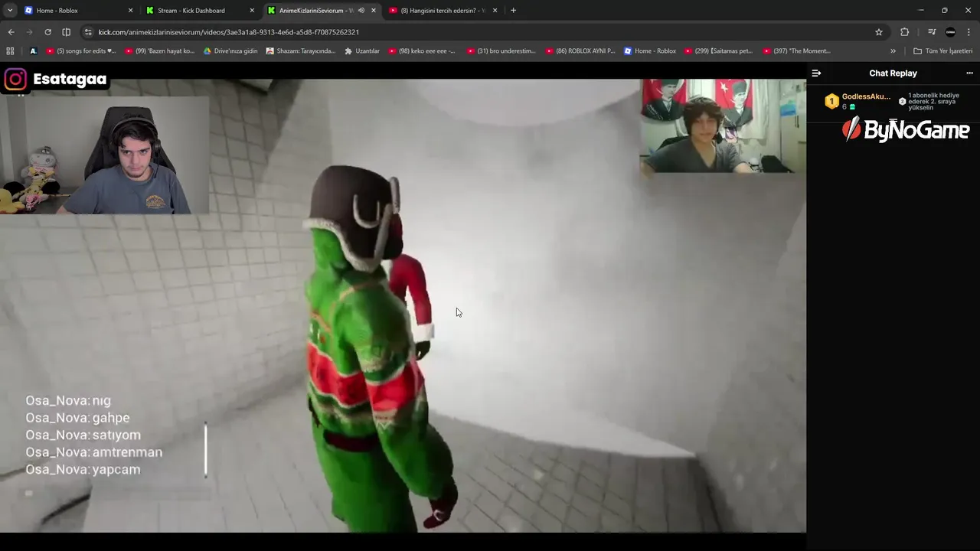The height and width of the screenshot is (551, 980).
Task: Close the Hangisini tercih edersin tab
Action: point(495,11)
